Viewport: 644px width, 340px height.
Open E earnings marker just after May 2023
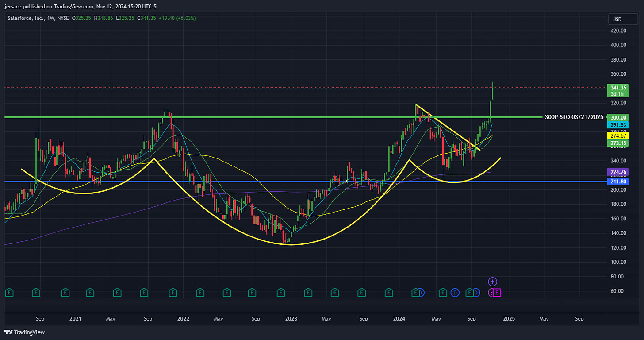point(335,292)
